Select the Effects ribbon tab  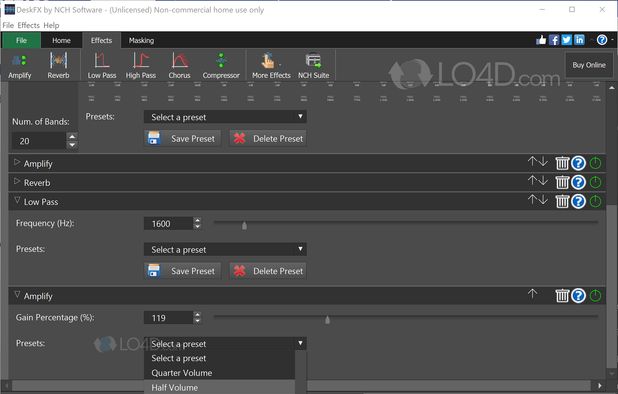101,40
